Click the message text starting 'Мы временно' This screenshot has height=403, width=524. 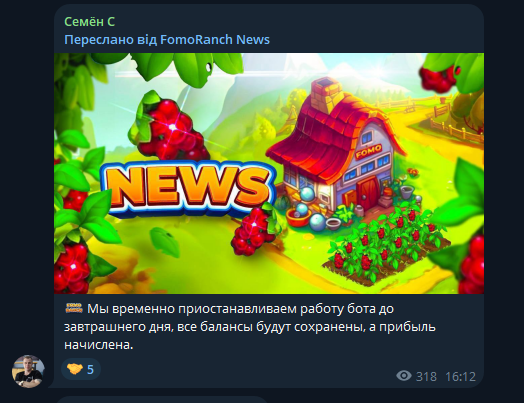coord(250,326)
